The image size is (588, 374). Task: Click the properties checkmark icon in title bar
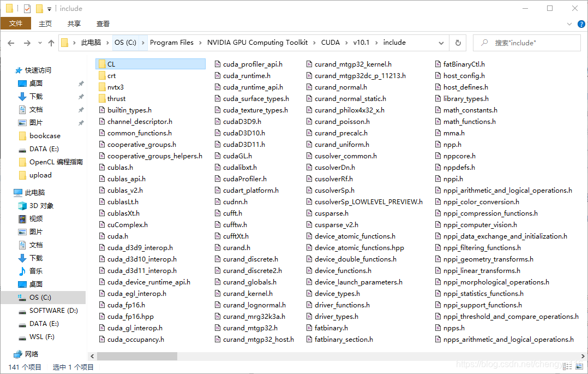[27, 8]
